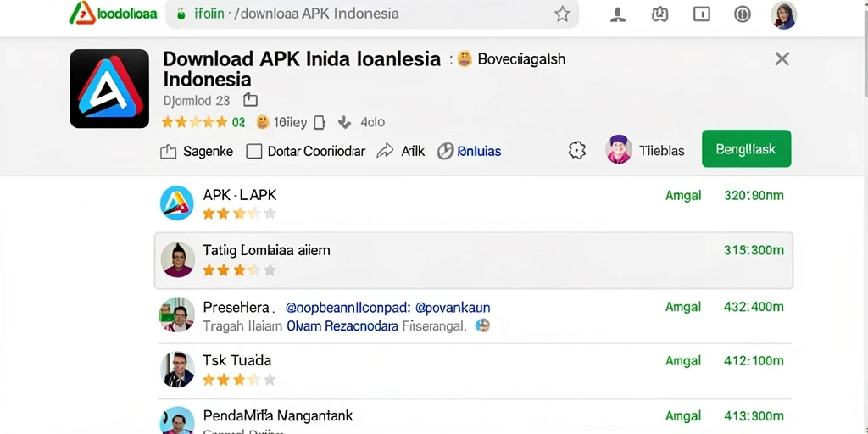Image resolution: width=868 pixels, height=434 pixels.
Task: Click the five-star rating of the app
Action: click(194, 122)
